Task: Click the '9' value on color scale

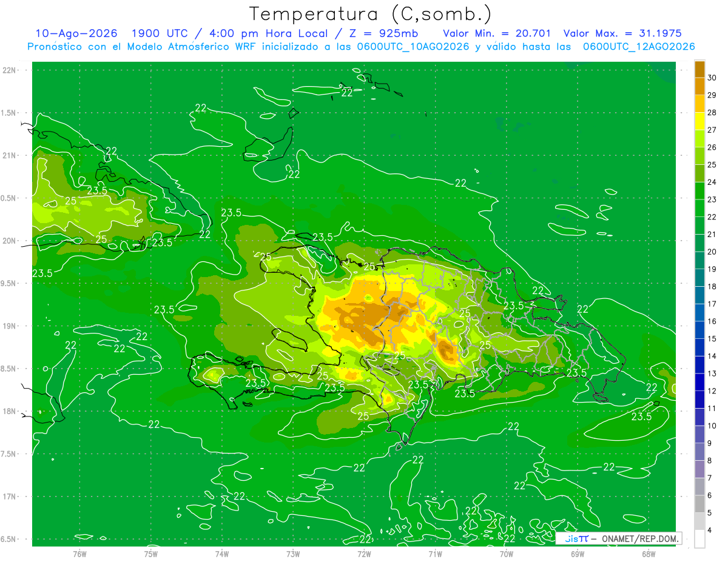Action: (x=709, y=443)
